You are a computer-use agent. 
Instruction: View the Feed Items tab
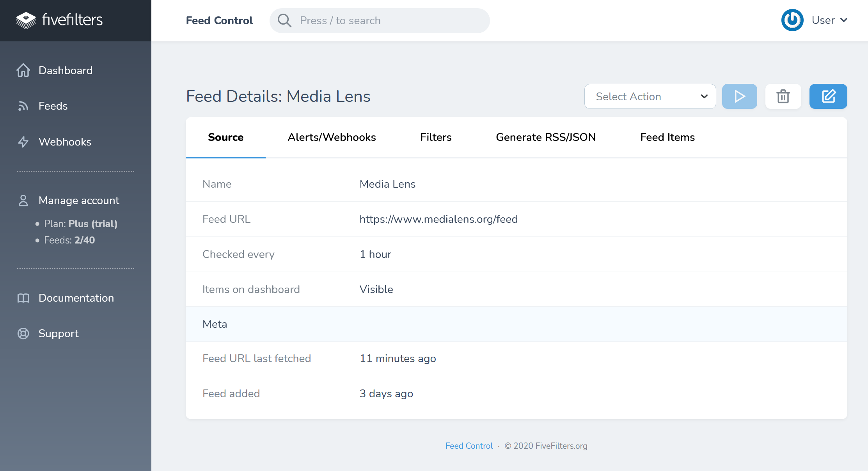pyautogui.click(x=667, y=137)
